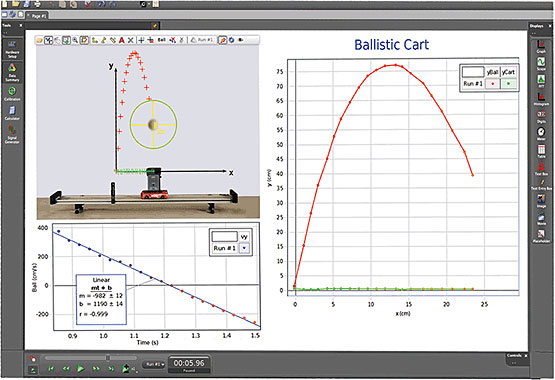The width and height of the screenshot is (555, 380).
Task: Click the magnifier zoom tool in movie toolbar
Action: 75,40
